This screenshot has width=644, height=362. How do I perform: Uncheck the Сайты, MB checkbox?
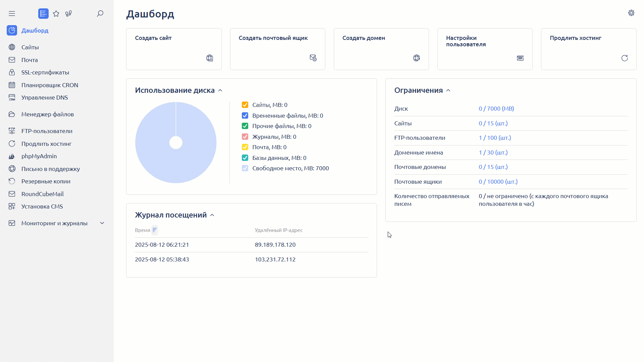click(245, 105)
